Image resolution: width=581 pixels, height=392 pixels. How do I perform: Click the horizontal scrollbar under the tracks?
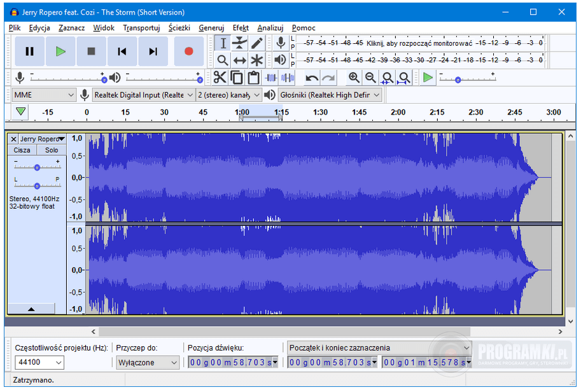(284, 332)
